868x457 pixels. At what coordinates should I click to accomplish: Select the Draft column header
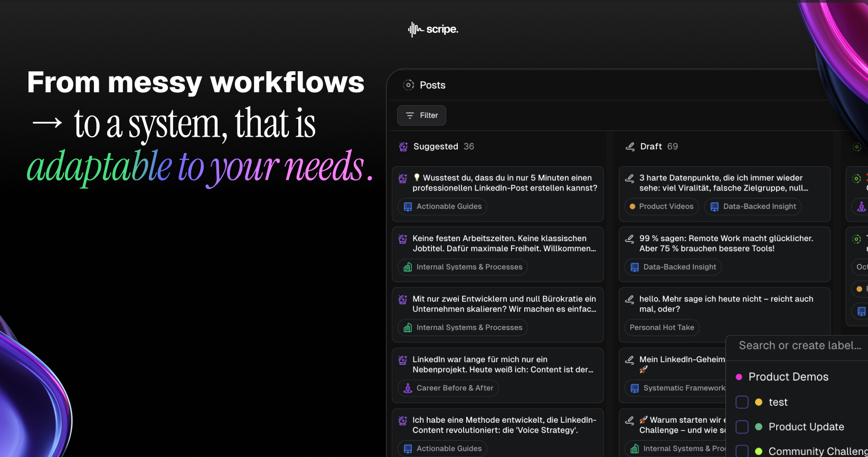[x=652, y=147]
